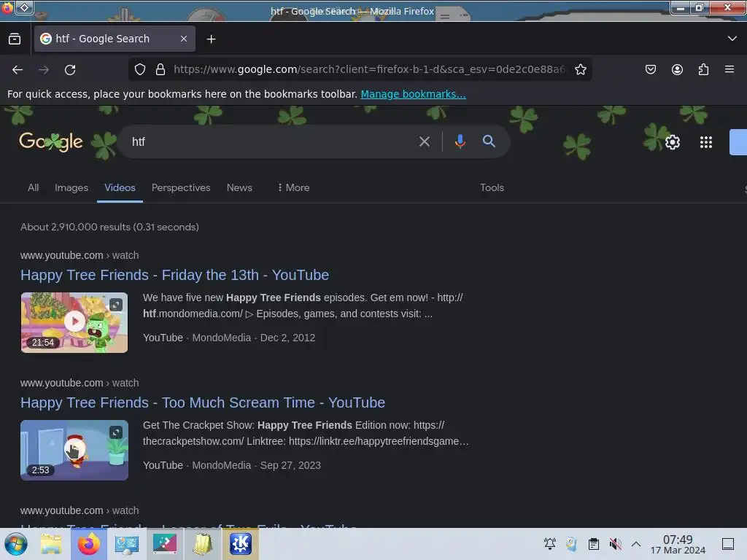
Task: Click the forward navigation arrow
Action: click(44, 70)
